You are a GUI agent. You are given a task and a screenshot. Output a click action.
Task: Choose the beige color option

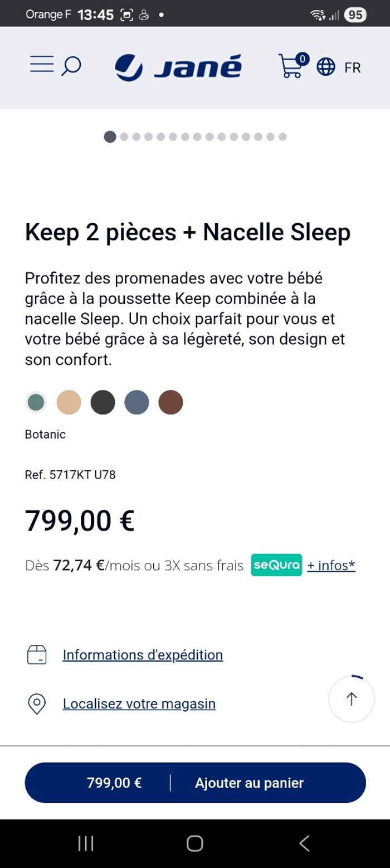tap(69, 402)
